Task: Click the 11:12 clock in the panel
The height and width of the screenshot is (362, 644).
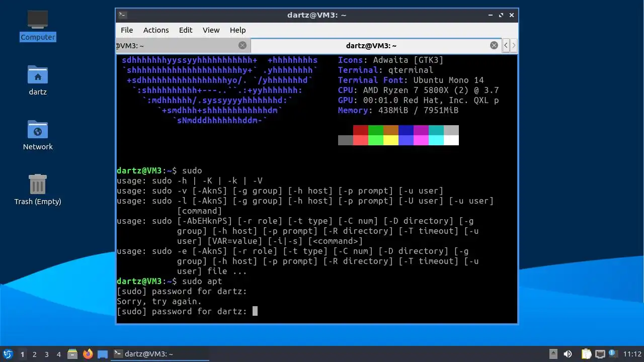Action: pos(632,354)
